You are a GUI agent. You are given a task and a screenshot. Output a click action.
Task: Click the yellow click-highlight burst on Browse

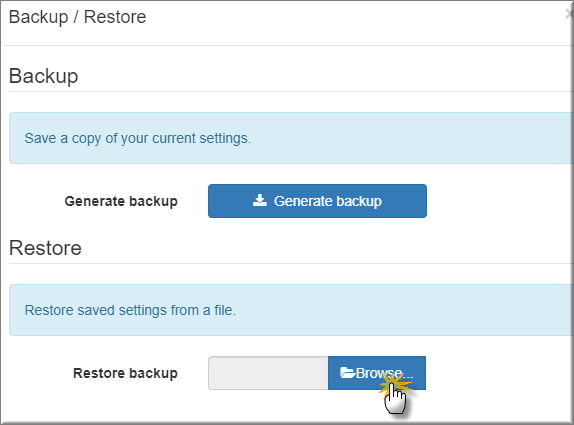(395, 384)
